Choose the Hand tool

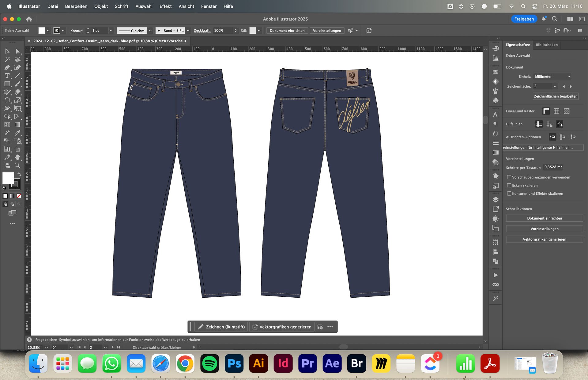pyautogui.click(x=17, y=157)
